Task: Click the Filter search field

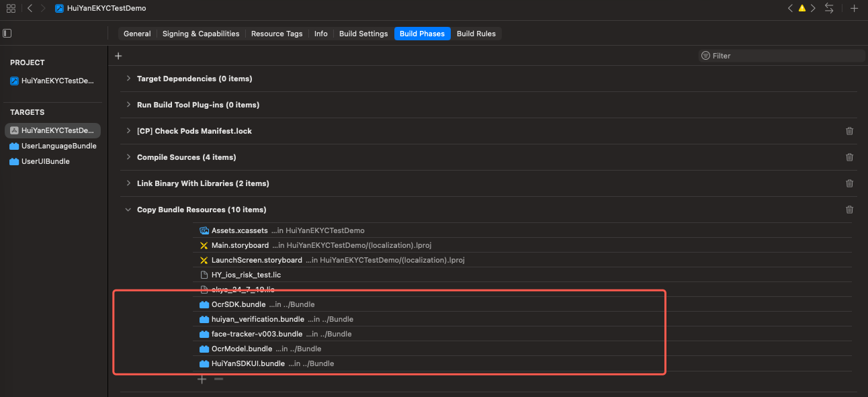Action: [x=781, y=56]
